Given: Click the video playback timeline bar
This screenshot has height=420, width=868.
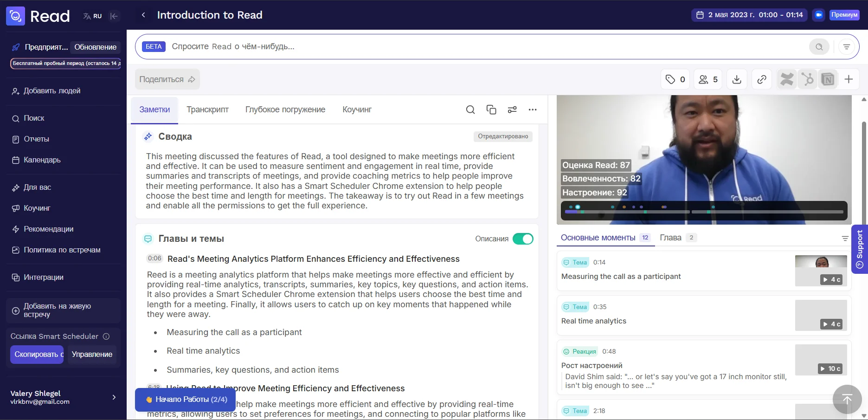Looking at the screenshot, I should point(703,212).
